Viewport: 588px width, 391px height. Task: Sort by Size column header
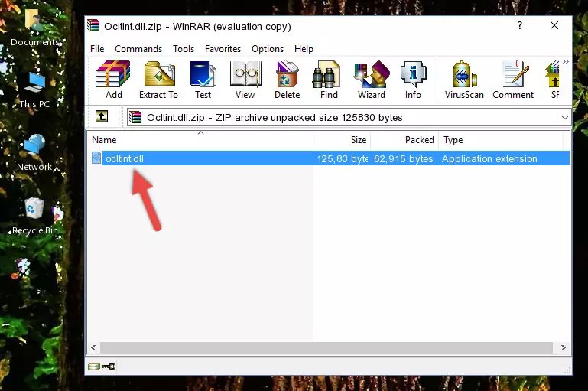342,140
